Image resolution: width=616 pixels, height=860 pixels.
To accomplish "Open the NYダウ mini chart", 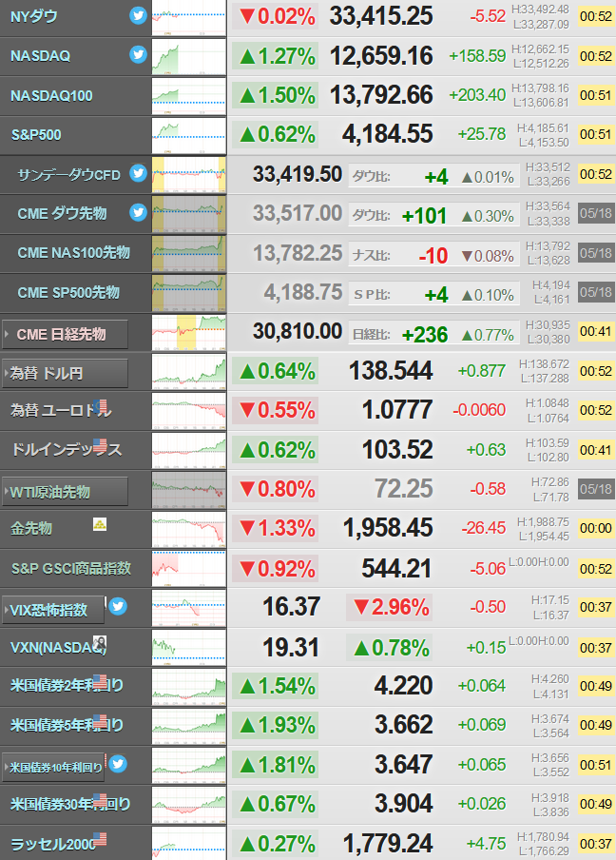I will pos(188,18).
